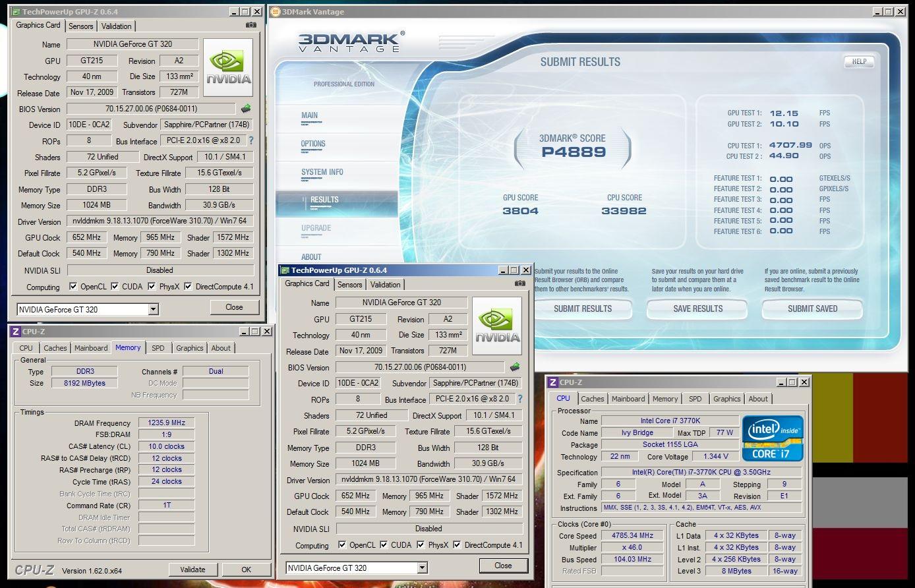
Task: Click UPGRADE in 3DMark sidebar
Action: (316, 228)
